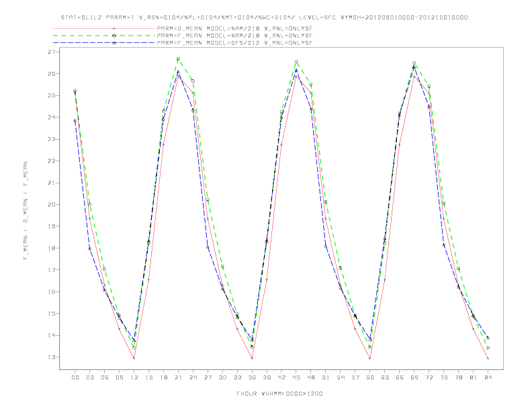Click y-axis tick label 25
This screenshot has height=411, width=532.
tap(52, 95)
